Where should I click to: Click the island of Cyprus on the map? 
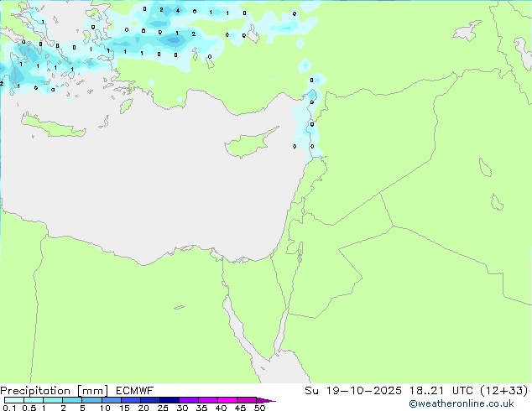point(249,143)
